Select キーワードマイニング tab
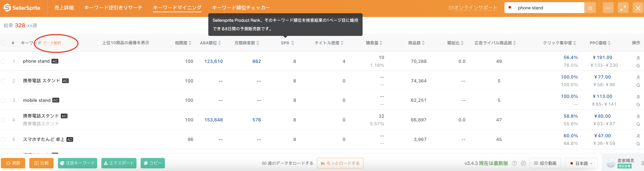 [177, 8]
